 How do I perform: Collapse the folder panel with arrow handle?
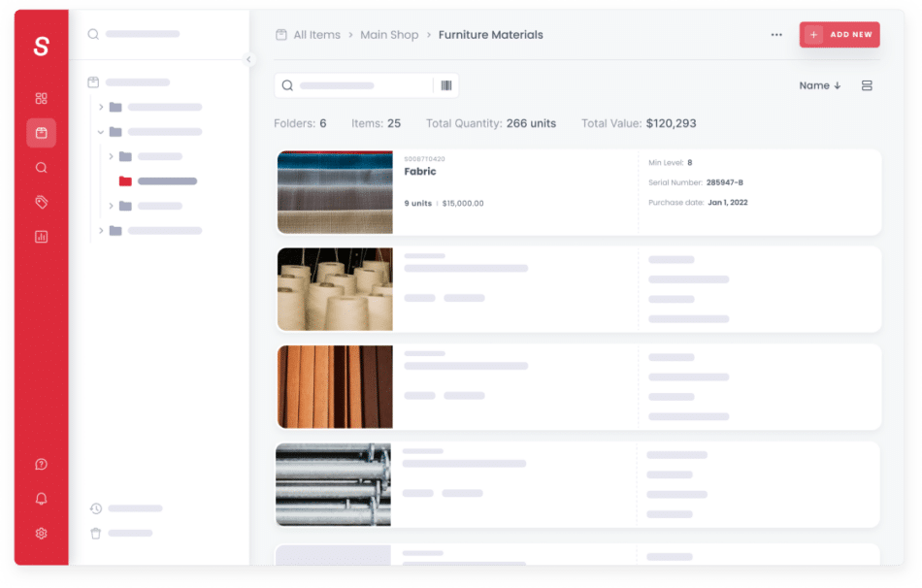click(248, 59)
